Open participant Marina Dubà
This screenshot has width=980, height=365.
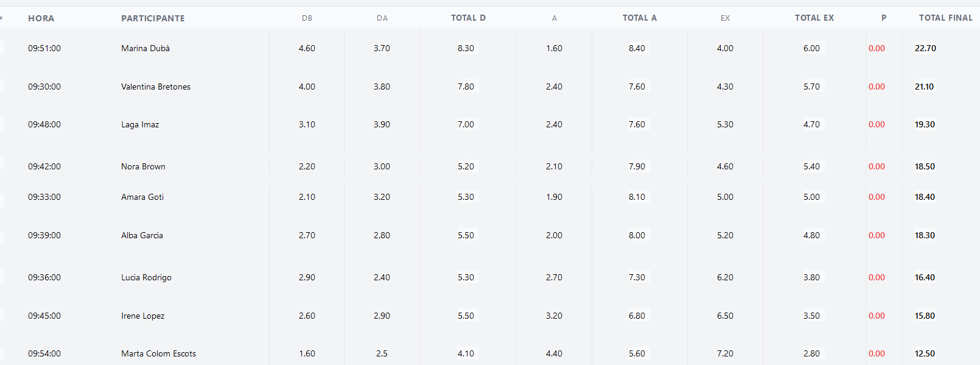tap(145, 48)
